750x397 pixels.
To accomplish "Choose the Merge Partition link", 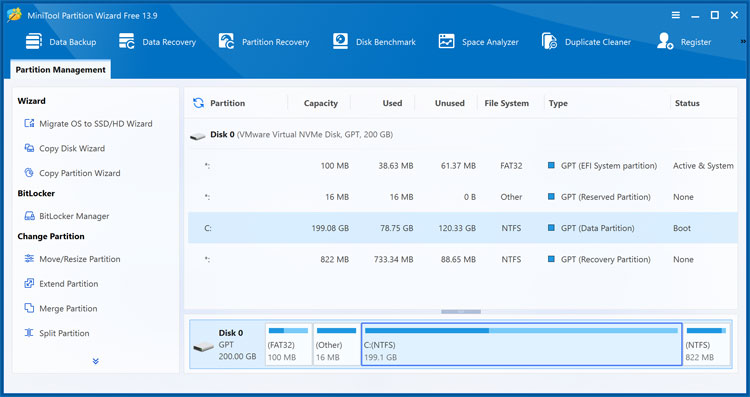I will point(68,309).
